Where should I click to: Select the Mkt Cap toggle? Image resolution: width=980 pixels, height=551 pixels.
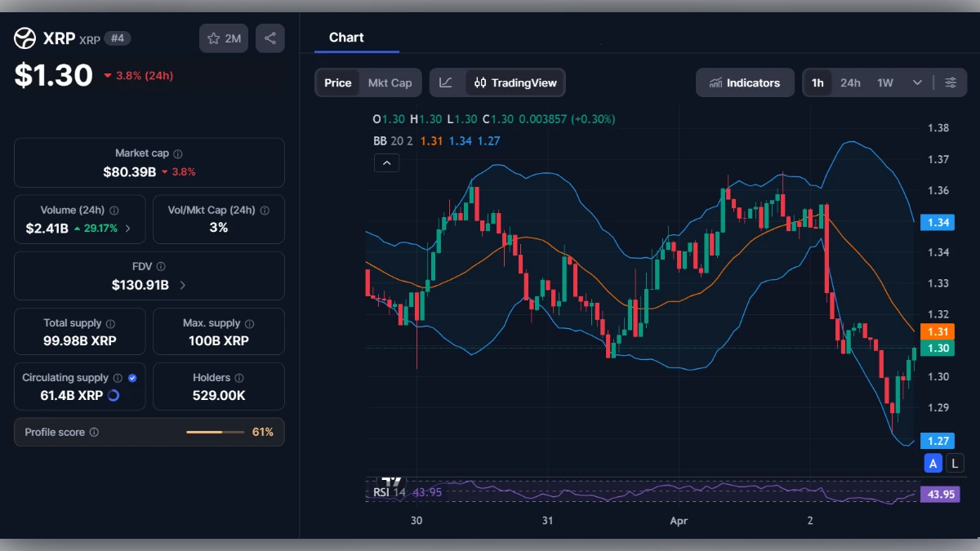(x=390, y=82)
